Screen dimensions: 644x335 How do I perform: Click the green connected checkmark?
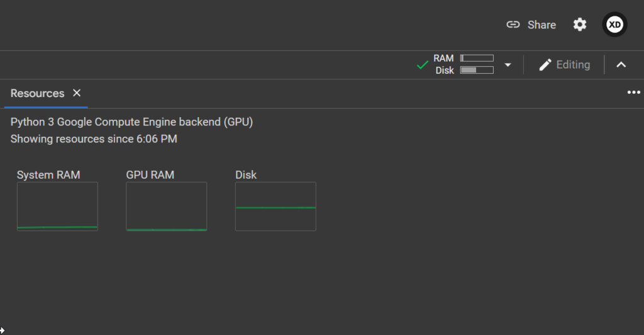[x=423, y=65]
